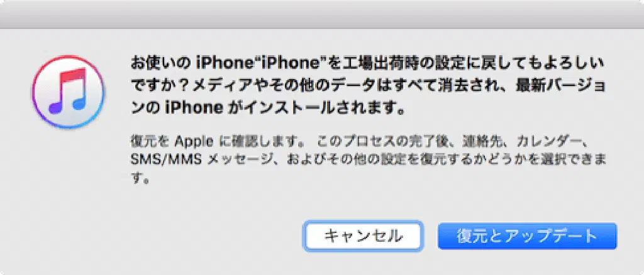Click 復元を at the description start
The image size is (644, 275).
coord(150,141)
